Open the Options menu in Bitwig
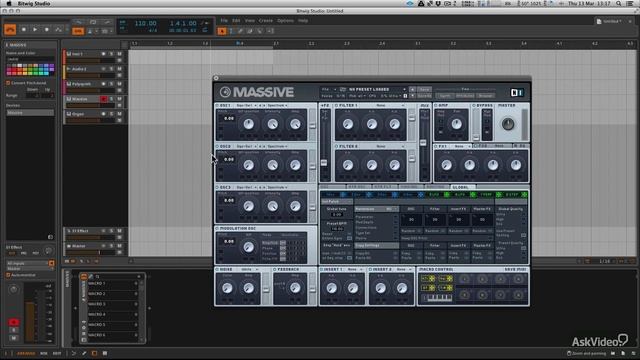 [285, 20]
